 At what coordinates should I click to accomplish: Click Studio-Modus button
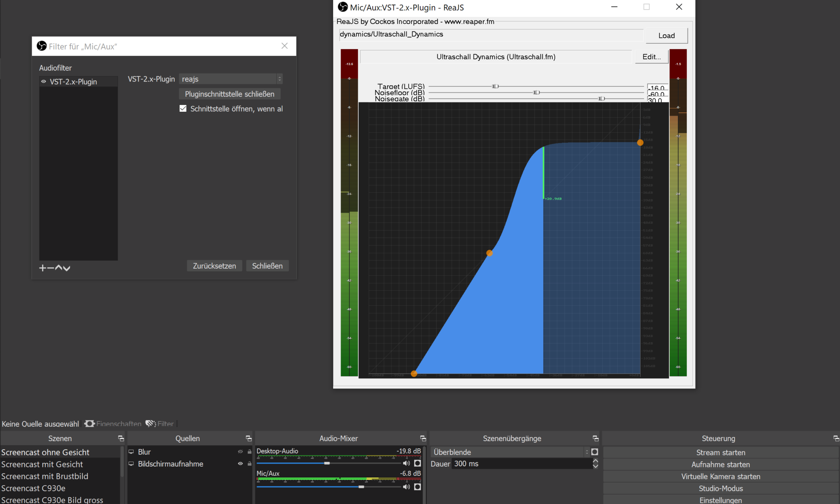[721, 488]
